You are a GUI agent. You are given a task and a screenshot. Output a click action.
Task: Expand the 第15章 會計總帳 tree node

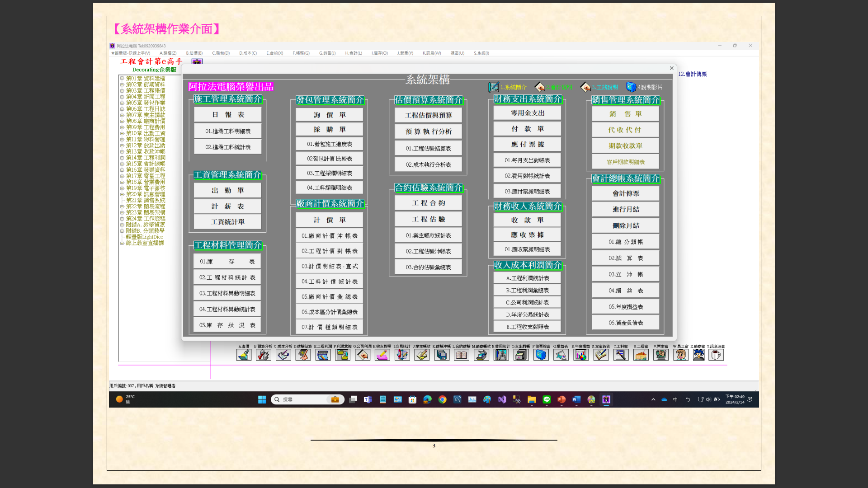[122, 164]
